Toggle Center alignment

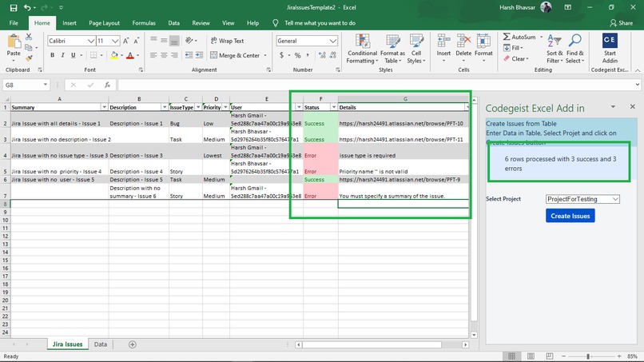coord(164,55)
